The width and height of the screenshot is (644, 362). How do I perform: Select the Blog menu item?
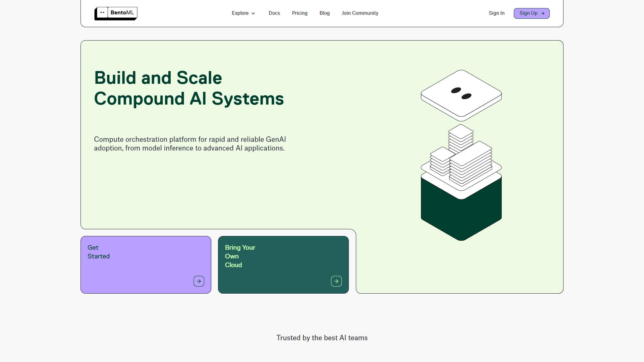[x=324, y=13]
